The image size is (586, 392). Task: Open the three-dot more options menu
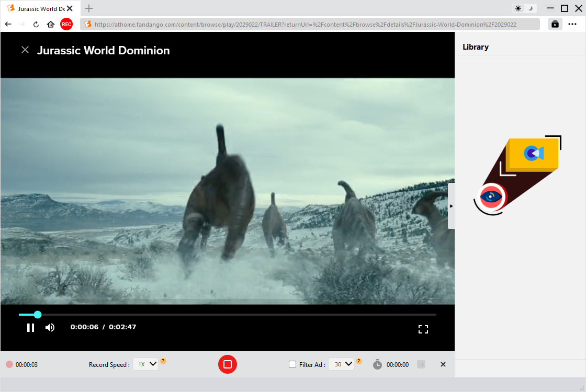572,24
